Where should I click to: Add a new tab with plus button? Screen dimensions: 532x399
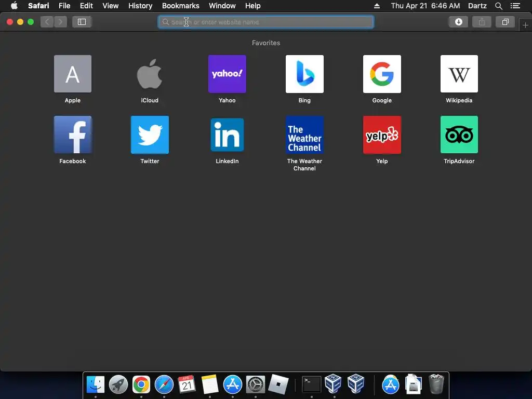(525, 25)
